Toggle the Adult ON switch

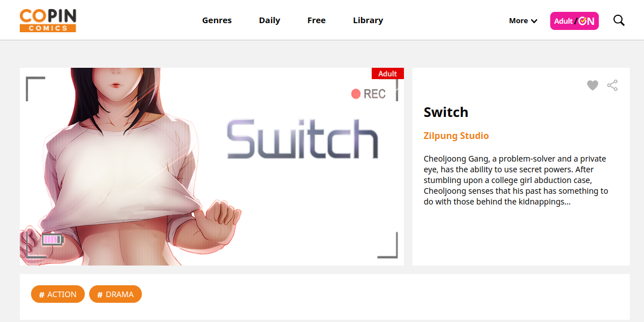tap(574, 21)
